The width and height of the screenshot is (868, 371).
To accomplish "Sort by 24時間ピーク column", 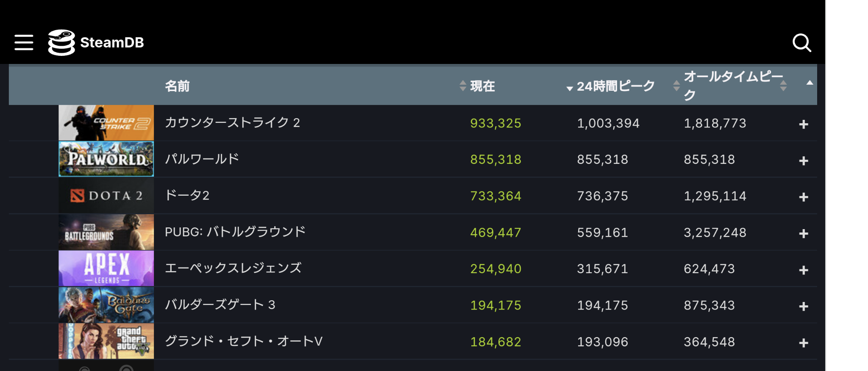I will coord(615,86).
